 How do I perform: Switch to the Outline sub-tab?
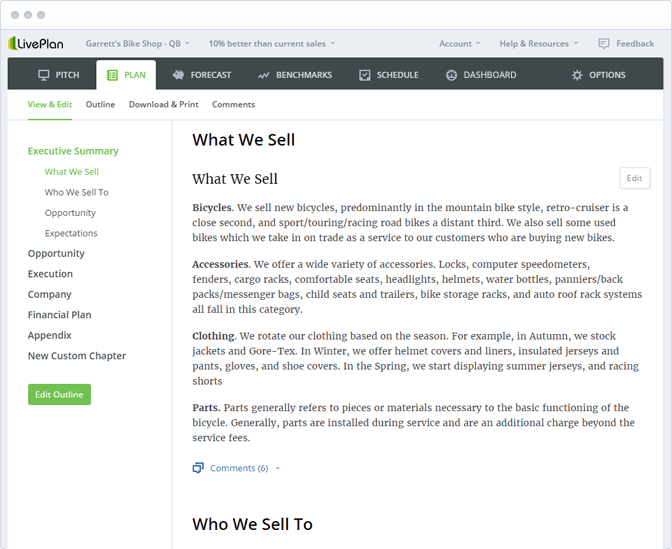(100, 104)
